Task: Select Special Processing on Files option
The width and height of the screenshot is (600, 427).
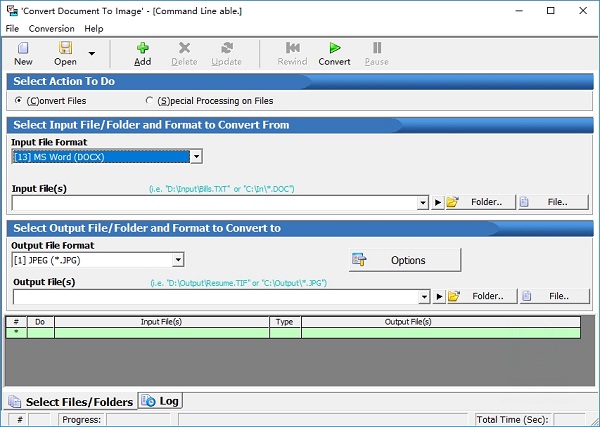Action: pyautogui.click(x=150, y=101)
